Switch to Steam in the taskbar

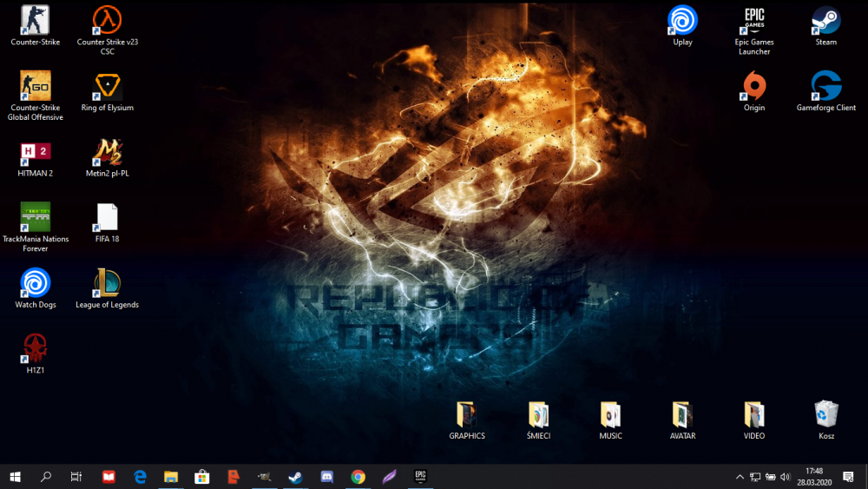[296, 477]
